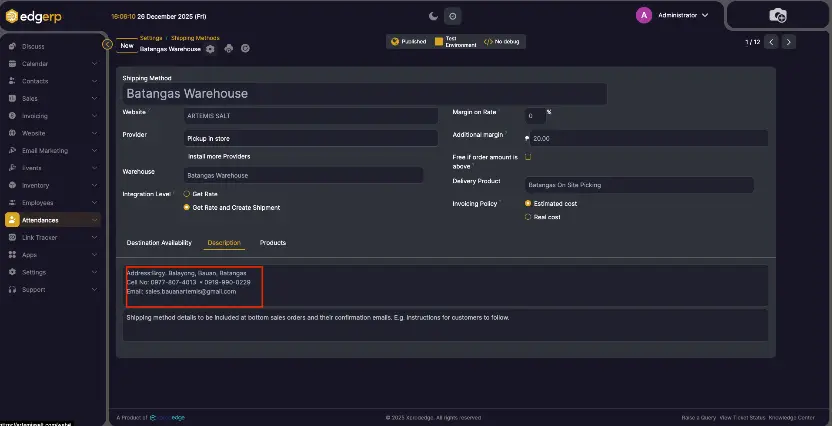Click the Delivery Product field
Image resolution: width=832 pixels, height=426 pixels.
(638, 185)
